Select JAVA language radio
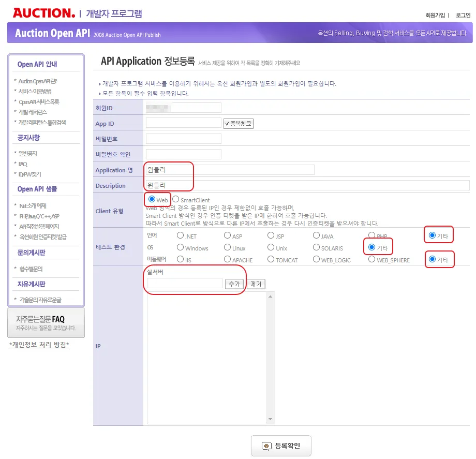 [316, 235]
